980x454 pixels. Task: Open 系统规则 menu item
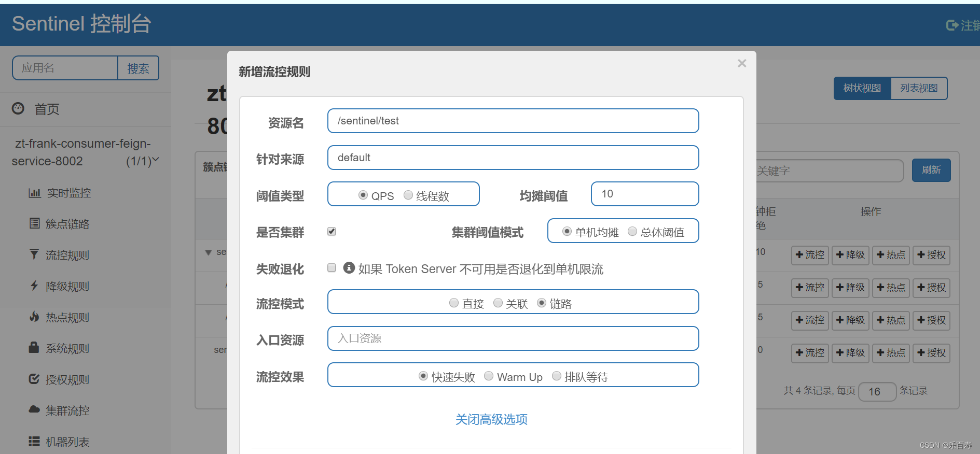click(x=67, y=348)
